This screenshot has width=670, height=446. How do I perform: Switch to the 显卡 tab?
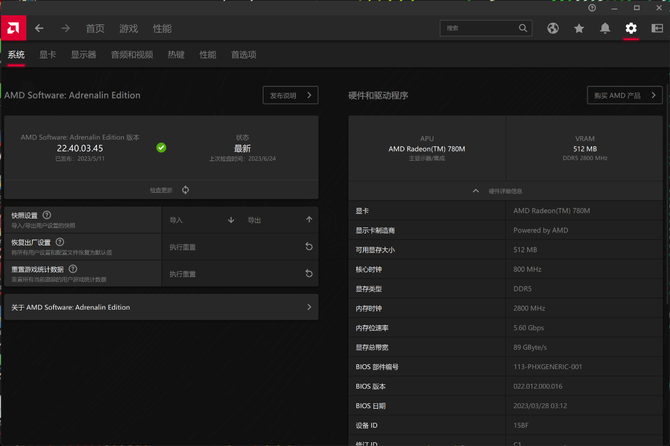(47, 55)
